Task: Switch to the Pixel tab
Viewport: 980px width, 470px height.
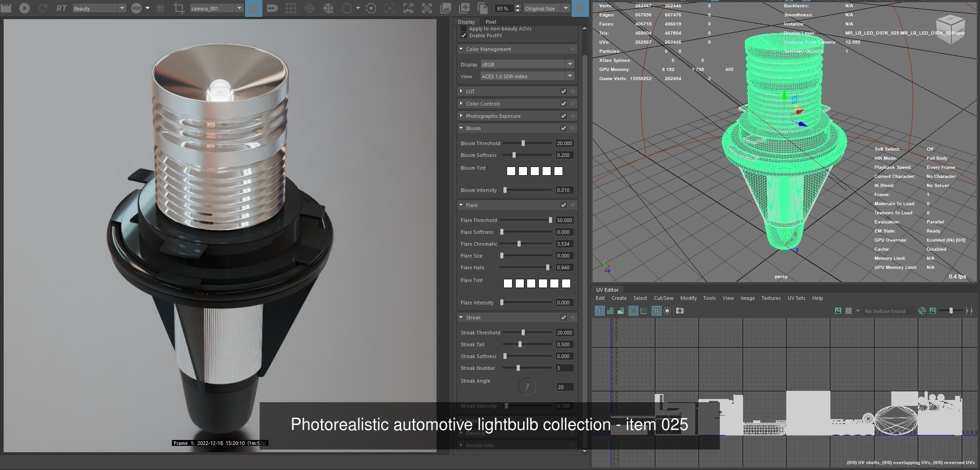Action: point(491,22)
